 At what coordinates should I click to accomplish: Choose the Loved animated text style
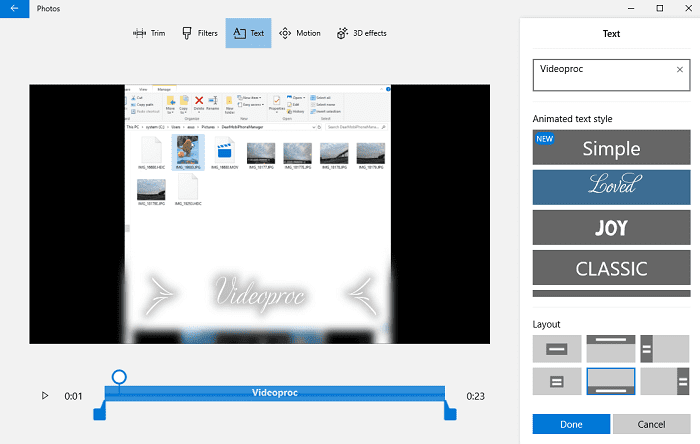coord(611,188)
